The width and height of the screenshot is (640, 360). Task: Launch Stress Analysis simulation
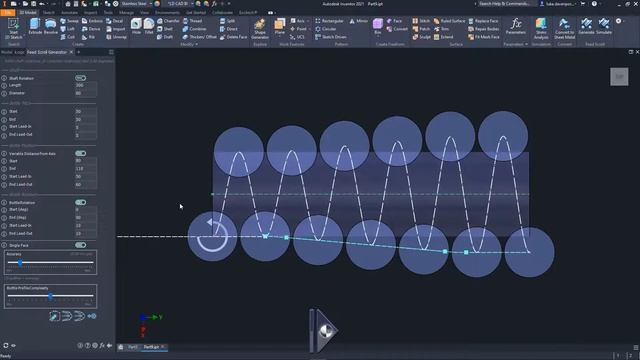(x=541, y=29)
